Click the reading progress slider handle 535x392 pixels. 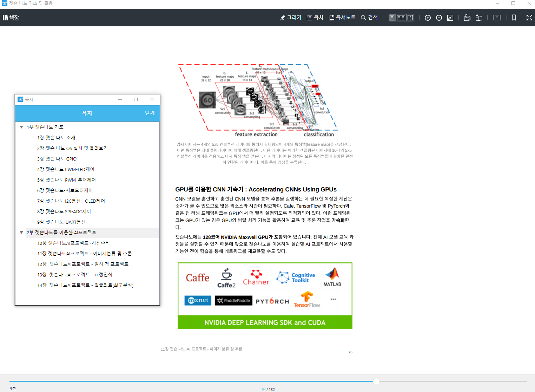(376, 381)
